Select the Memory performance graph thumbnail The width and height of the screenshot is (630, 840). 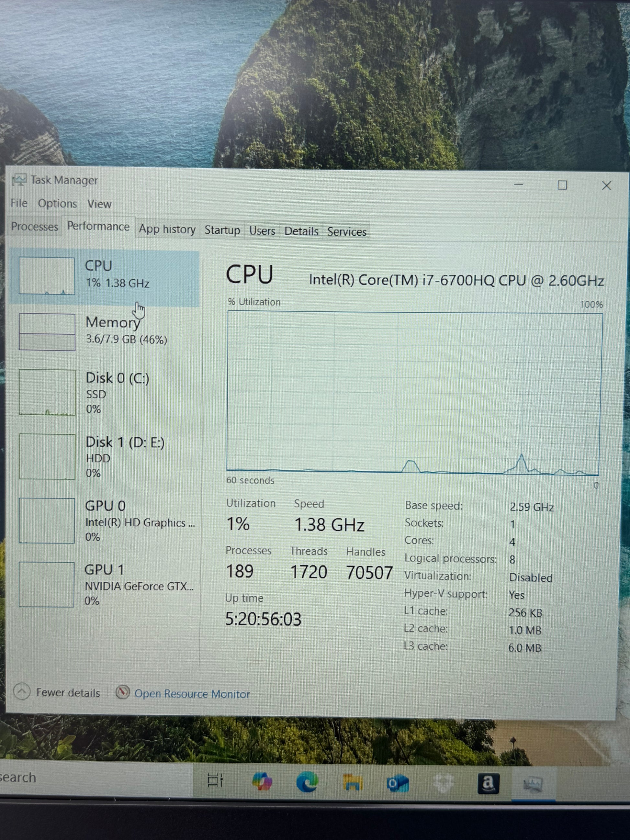pyautogui.click(x=47, y=331)
